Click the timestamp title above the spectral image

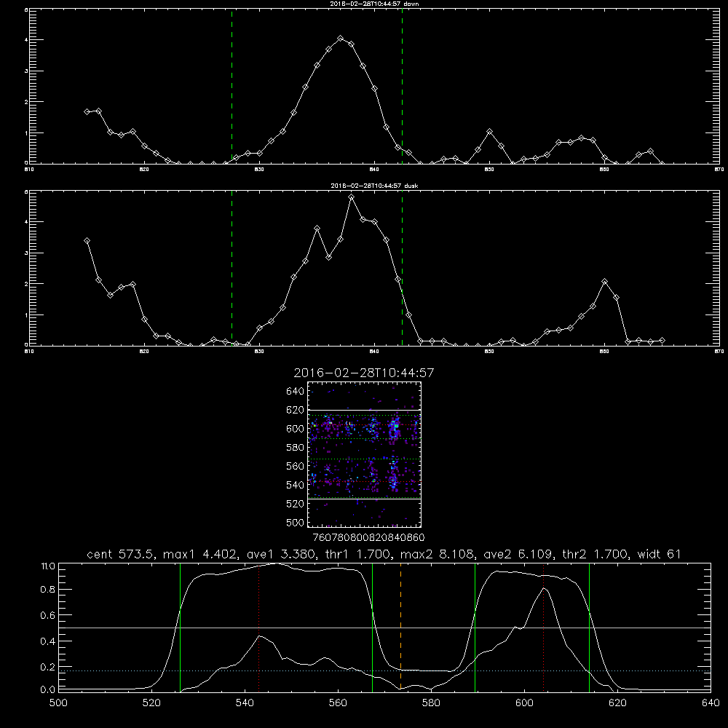tap(364, 373)
